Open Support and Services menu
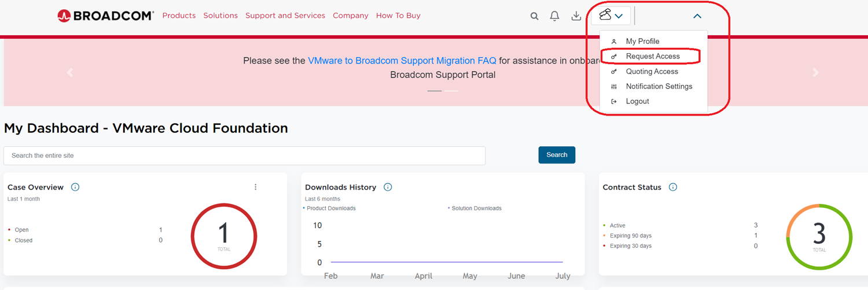 (285, 16)
